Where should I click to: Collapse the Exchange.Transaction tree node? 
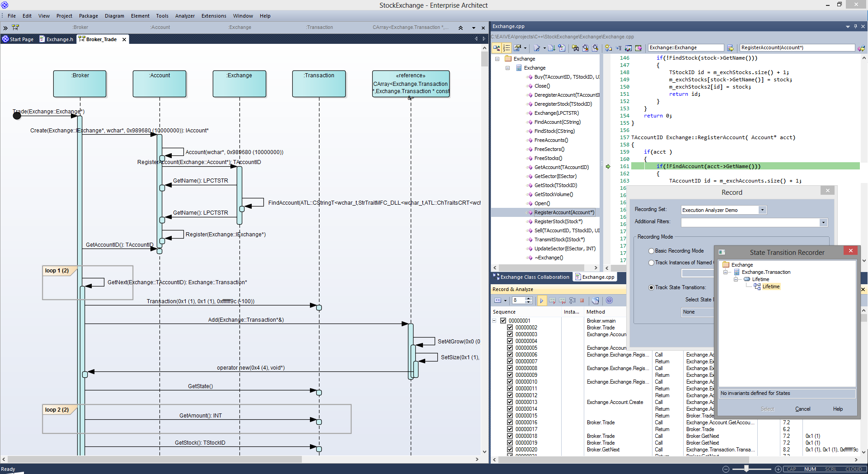click(x=726, y=272)
